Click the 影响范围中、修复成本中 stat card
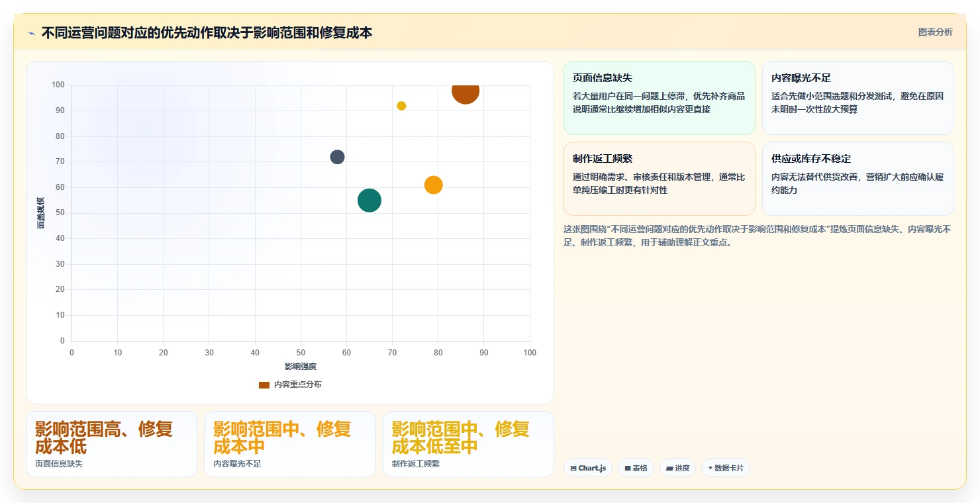 tap(290, 444)
